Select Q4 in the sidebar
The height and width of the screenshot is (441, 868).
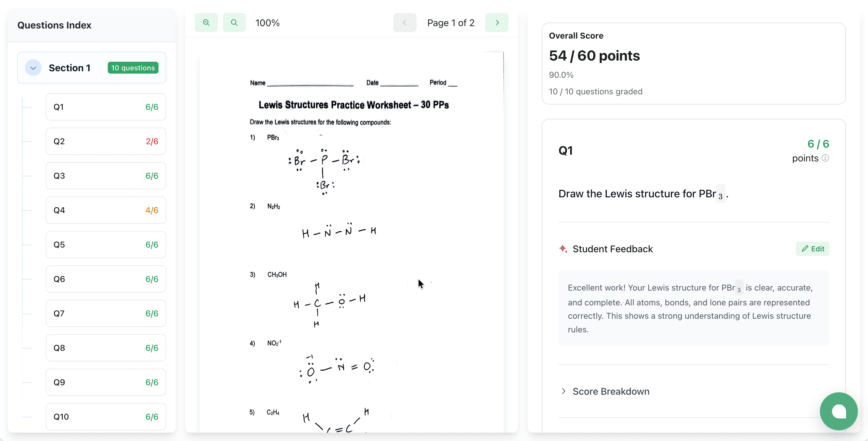(105, 210)
